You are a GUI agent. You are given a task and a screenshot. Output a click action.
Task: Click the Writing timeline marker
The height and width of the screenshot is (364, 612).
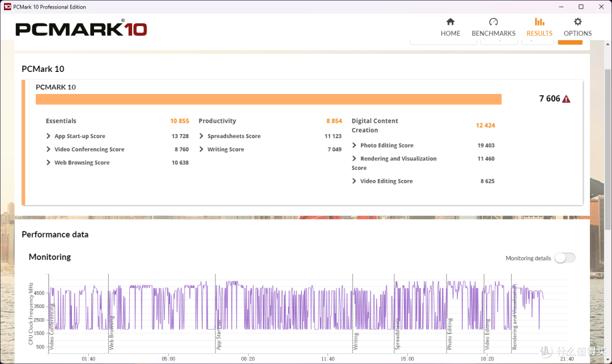pos(355,341)
